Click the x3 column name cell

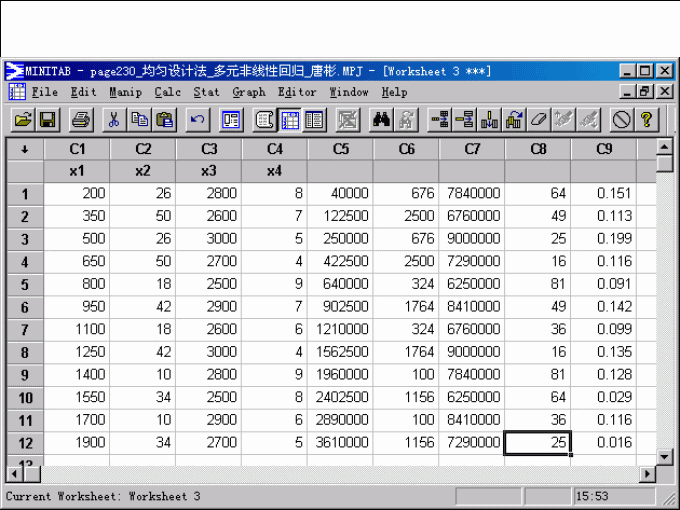click(208, 171)
